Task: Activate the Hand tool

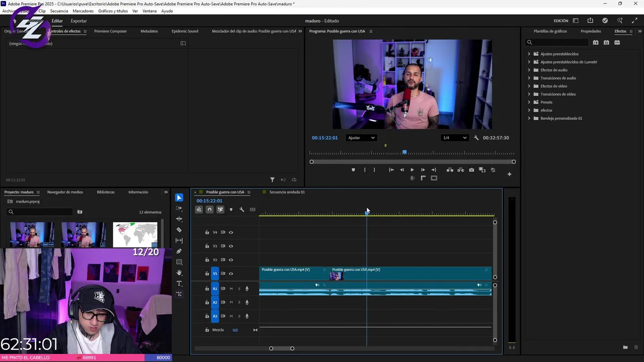Action: (179, 273)
